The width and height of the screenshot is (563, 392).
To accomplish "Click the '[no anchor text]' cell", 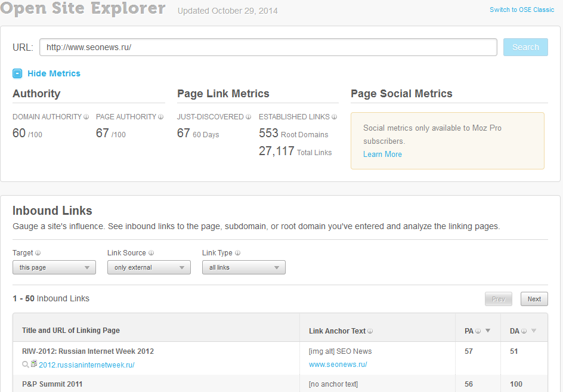I will click(x=333, y=384).
